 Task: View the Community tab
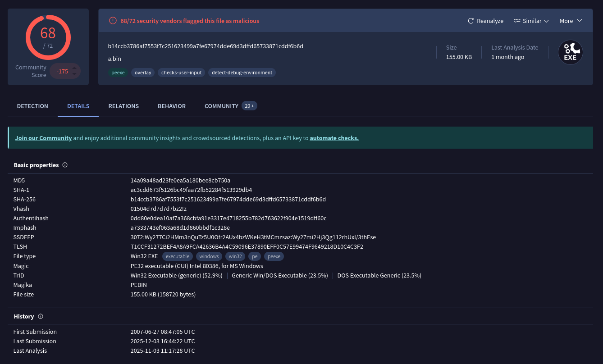221,106
